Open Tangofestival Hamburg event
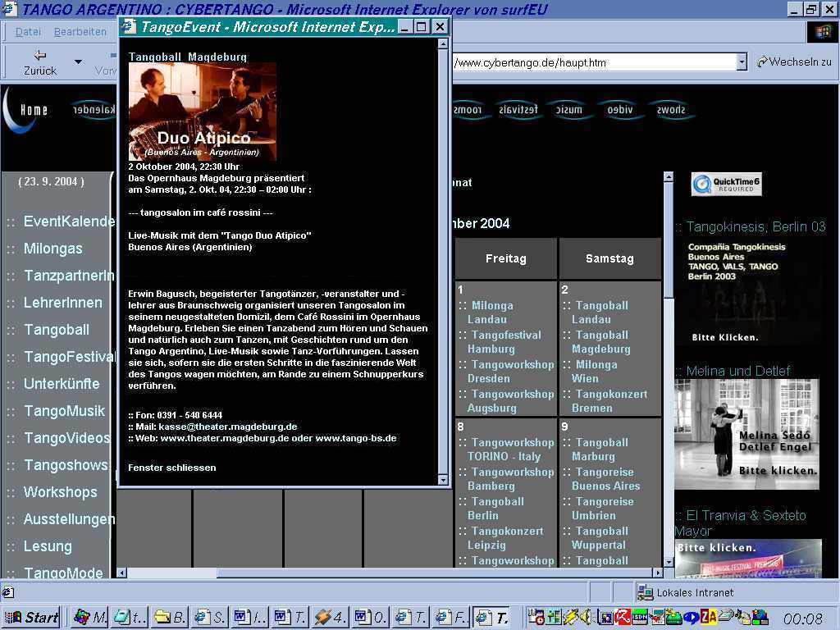Screen dimensions: 840x630 pyautogui.click(x=504, y=342)
